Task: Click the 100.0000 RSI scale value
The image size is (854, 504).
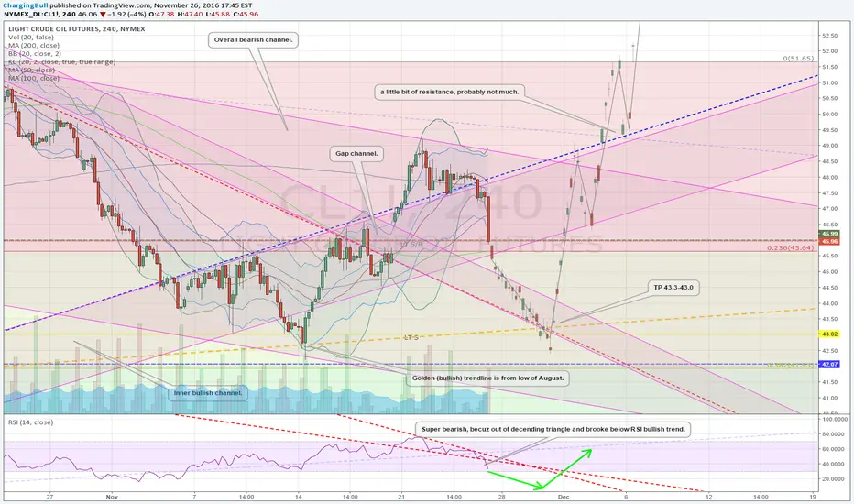Action: [836, 420]
